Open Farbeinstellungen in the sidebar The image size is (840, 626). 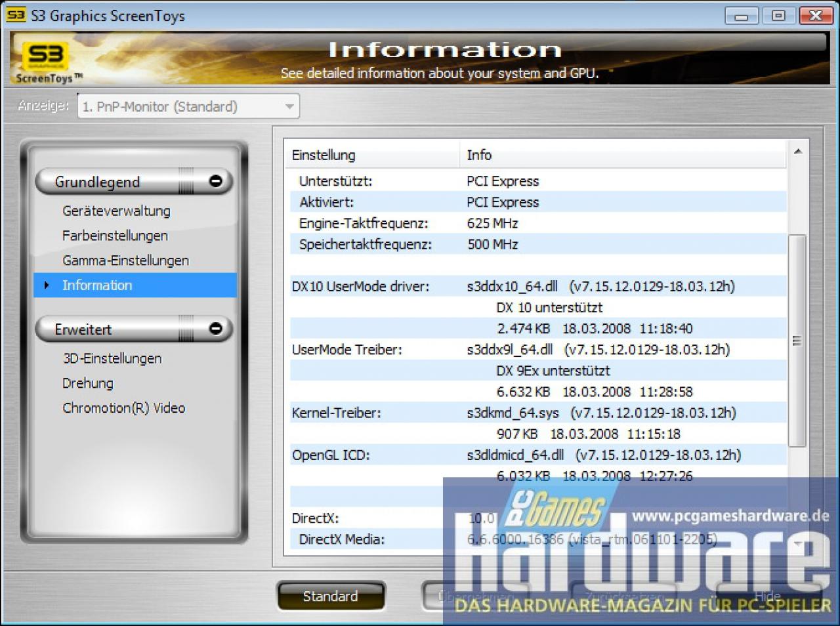tap(115, 236)
